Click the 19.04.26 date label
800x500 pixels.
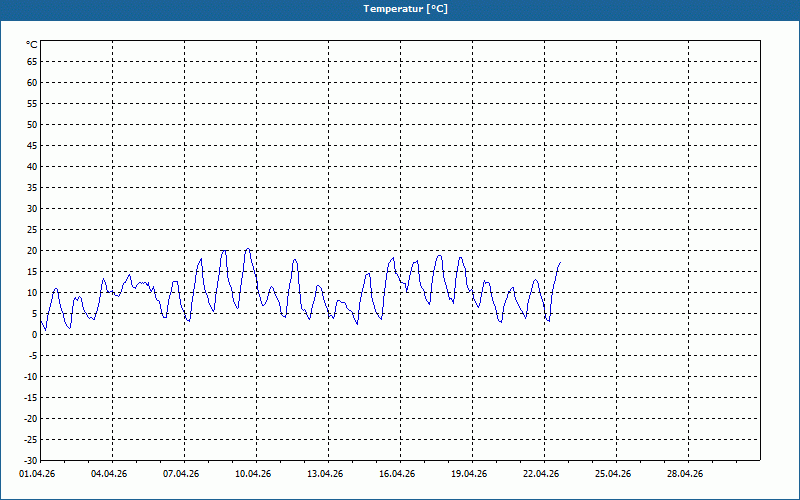tap(469, 474)
